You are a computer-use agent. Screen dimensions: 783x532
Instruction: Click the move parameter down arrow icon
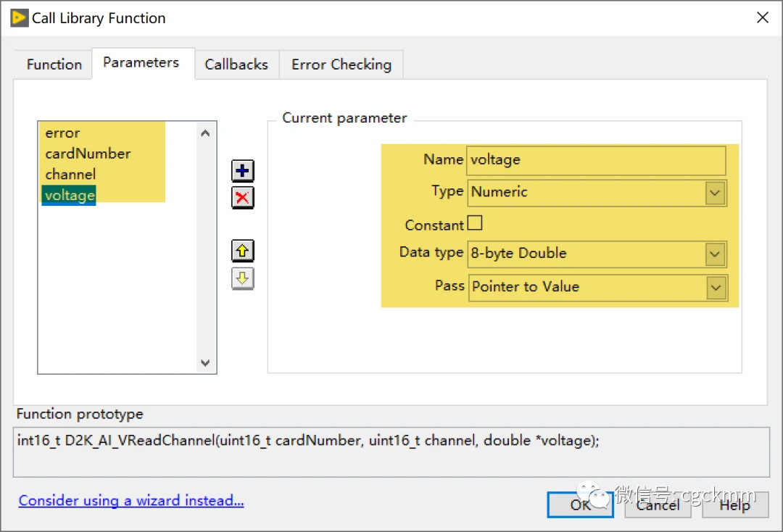click(x=242, y=278)
